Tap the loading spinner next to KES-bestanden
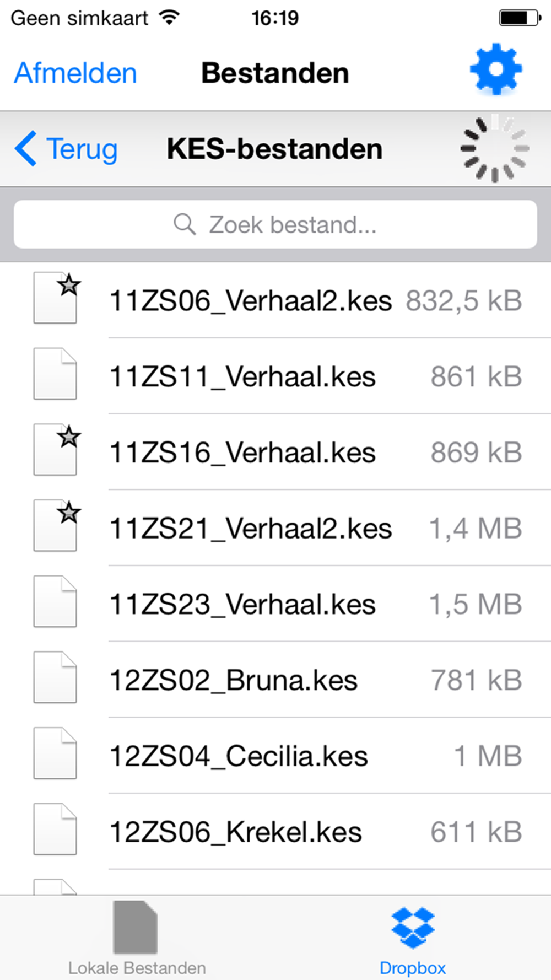Image resolution: width=551 pixels, height=980 pixels. click(x=495, y=148)
